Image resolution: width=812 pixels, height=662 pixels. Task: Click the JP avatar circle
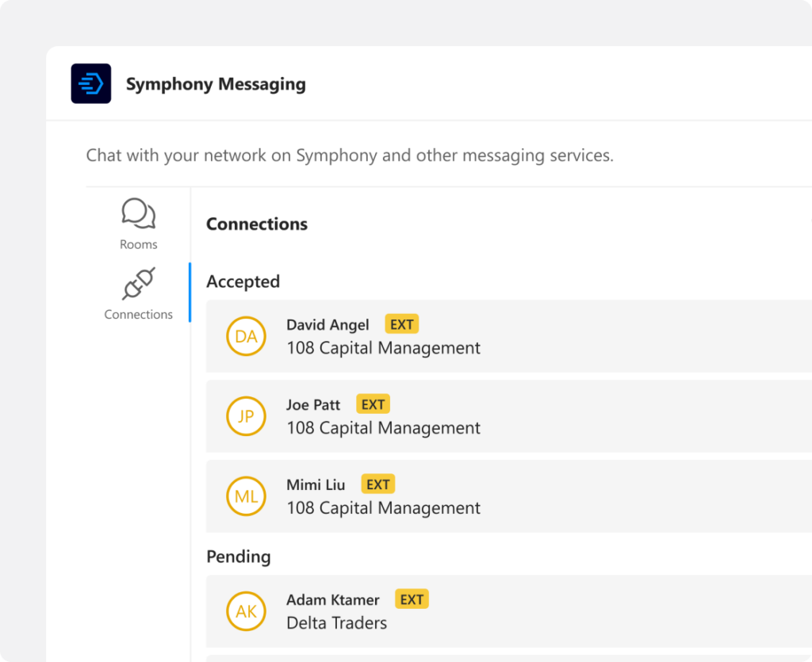tap(246, 416)
